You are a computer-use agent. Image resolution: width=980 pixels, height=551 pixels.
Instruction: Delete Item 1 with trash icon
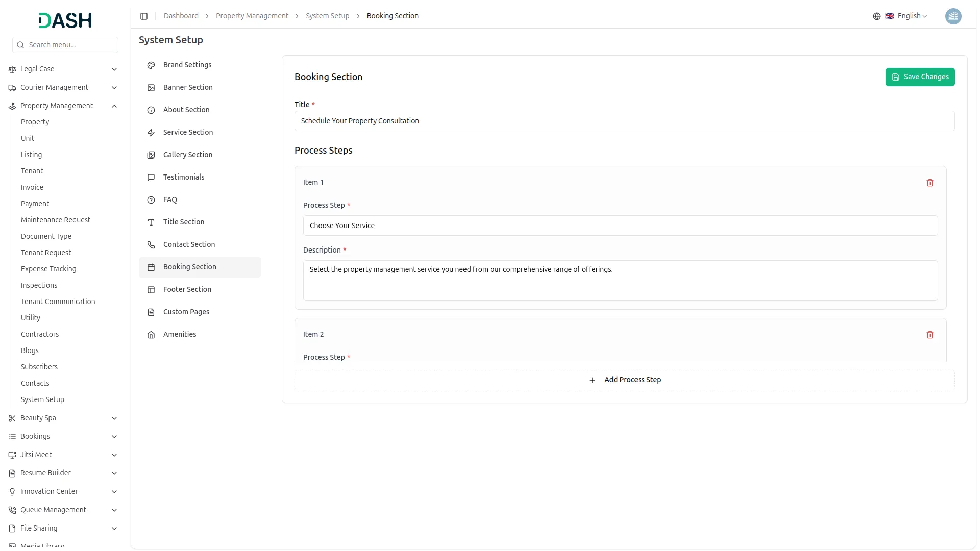point(929,183)
